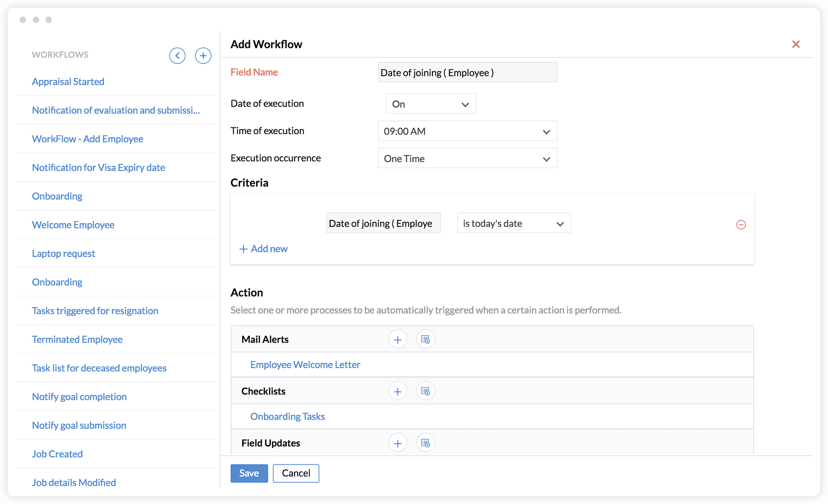
Task: Open the WorkFlow - Add Employee item
Action: [87, 139]
